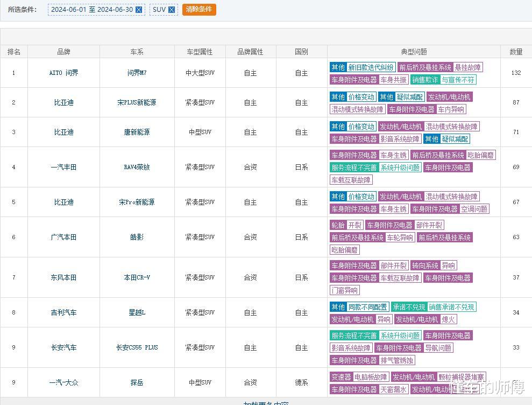Screen dimensions: 532x405
Task: Click the 门窗异响 issue tag
Action: click(345, 290)
